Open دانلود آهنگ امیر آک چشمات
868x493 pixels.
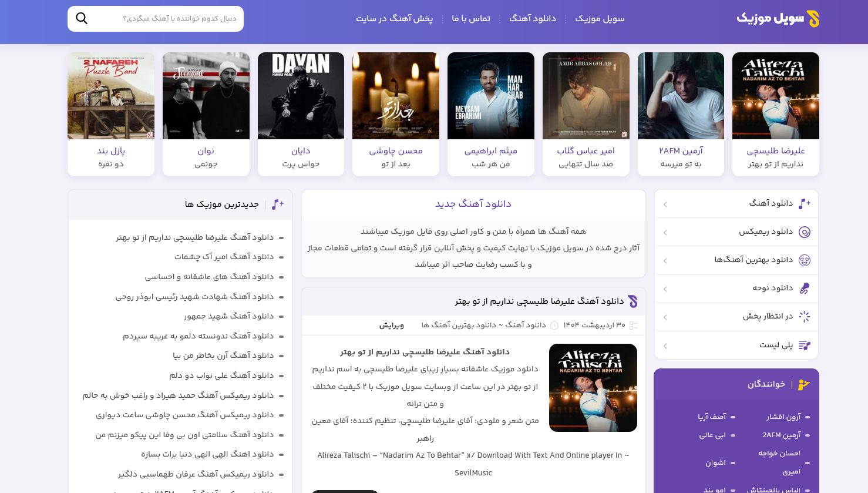click(x=224, y=257)
